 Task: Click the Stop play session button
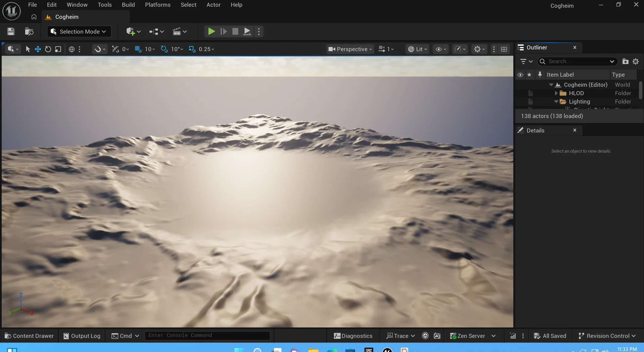tap(235, 32)
